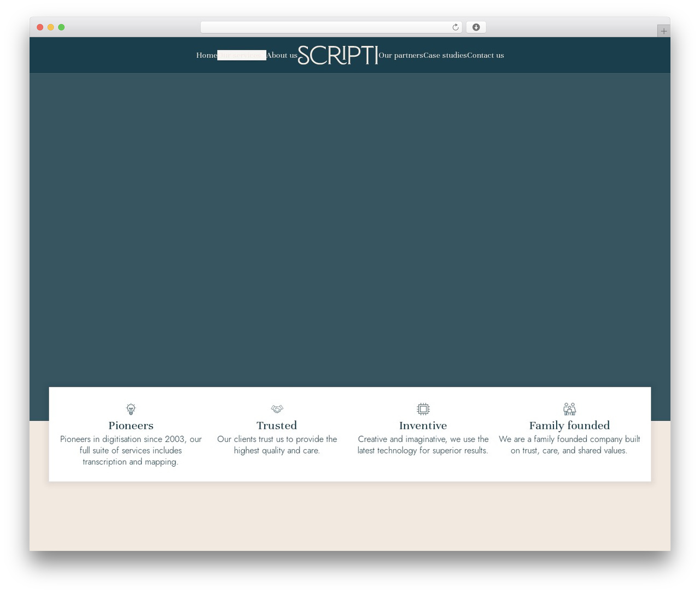Select the Pioneers heading

point(131,426)
